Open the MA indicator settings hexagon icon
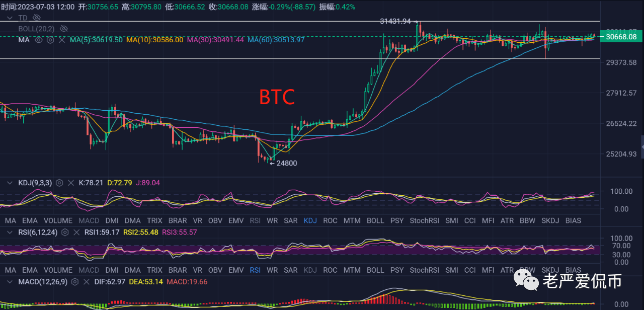This screenshot has width=644, height=310. pos(50,39)
